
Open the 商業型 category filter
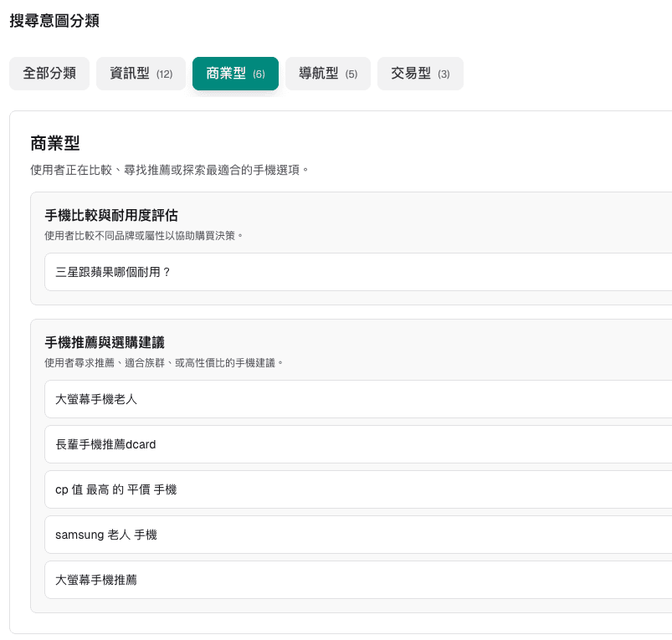pos(235,74)
